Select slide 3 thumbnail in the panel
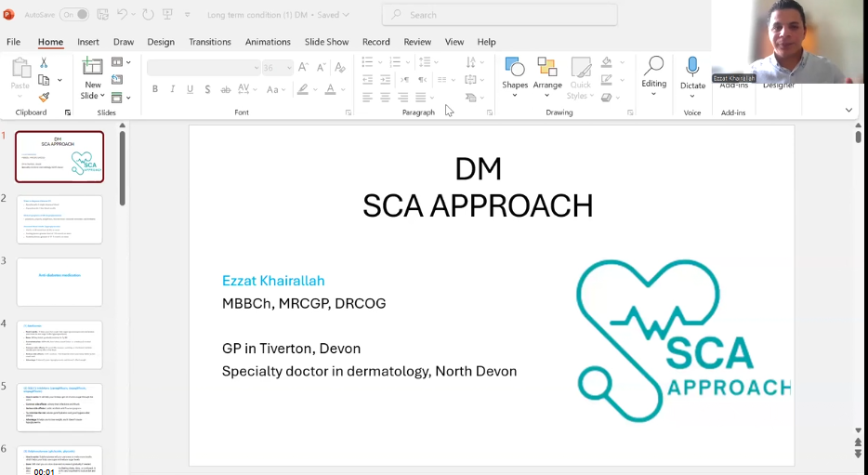This screenshot has width=868, height=475. coord(59,282)
